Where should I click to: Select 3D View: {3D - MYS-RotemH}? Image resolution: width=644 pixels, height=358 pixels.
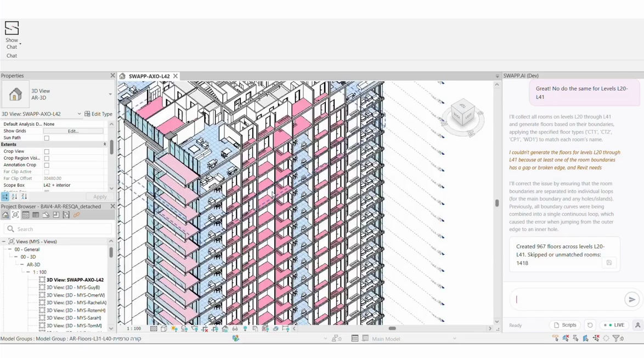click(x=76, y=310)
